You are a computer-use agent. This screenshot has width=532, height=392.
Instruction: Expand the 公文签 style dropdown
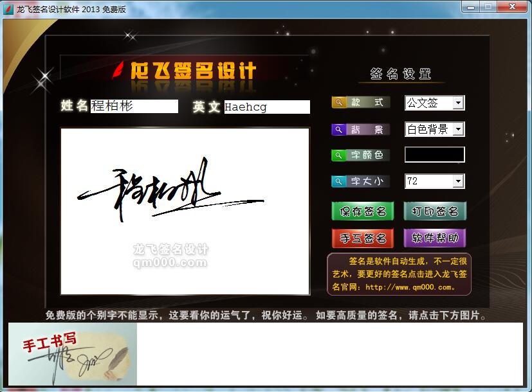click(457, 103)
